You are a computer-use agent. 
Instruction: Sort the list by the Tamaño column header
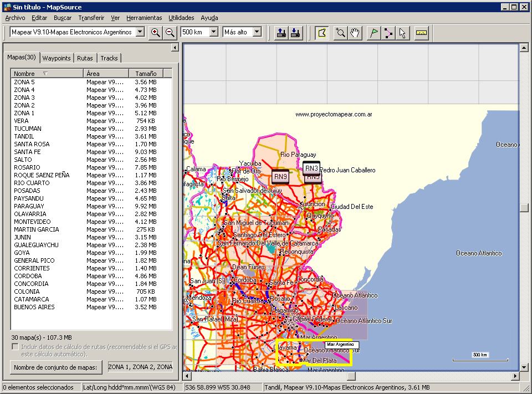[146, 73]
